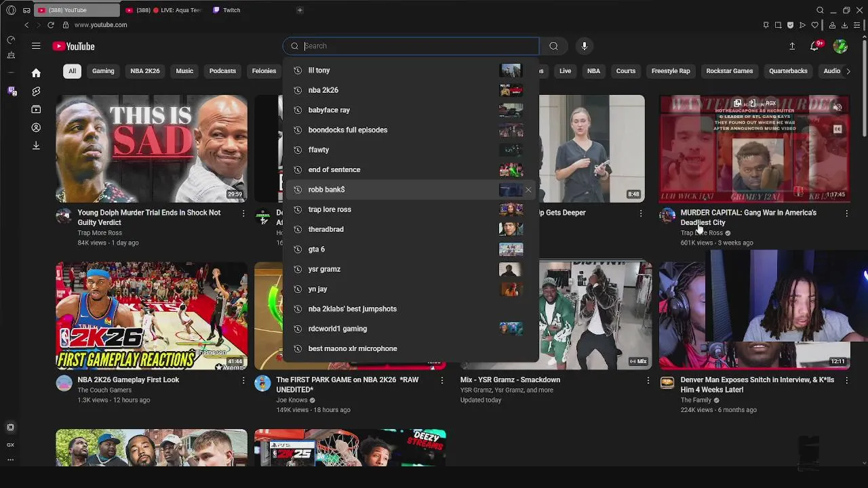The image size is (868, 488).
Task: Open Trap More Ross channel under Young Dolph video
Action: point(100,233)
